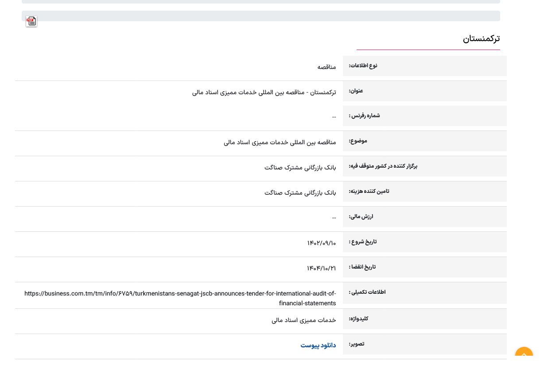Click the تامین کننده هزینه label
The height and width of the screenshot is (392, 540).
369,191
